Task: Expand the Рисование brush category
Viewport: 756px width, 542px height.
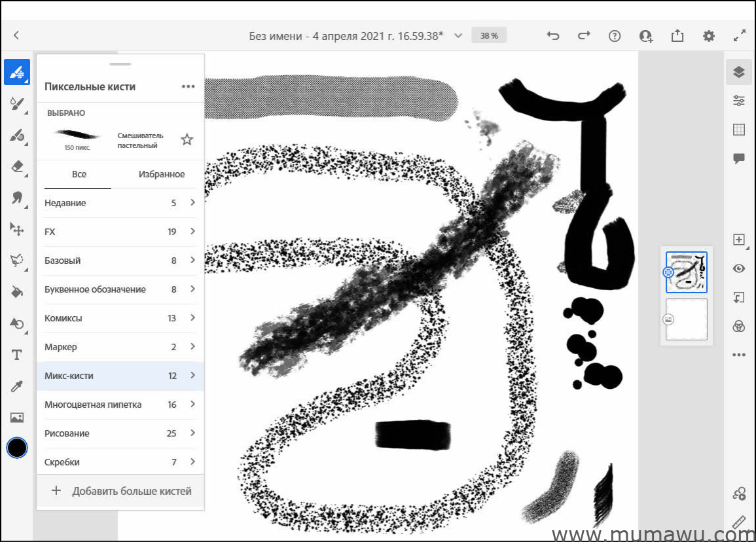Action: (120, 433)
